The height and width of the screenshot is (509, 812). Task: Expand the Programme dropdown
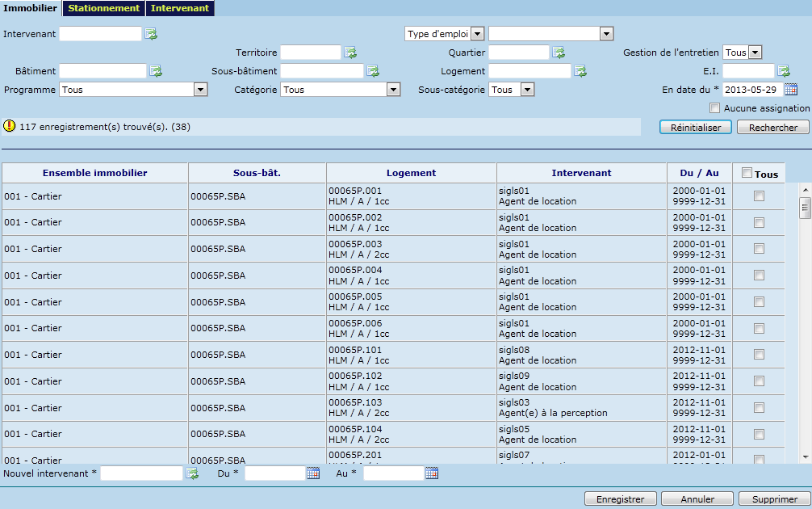(x=201, y=90)
